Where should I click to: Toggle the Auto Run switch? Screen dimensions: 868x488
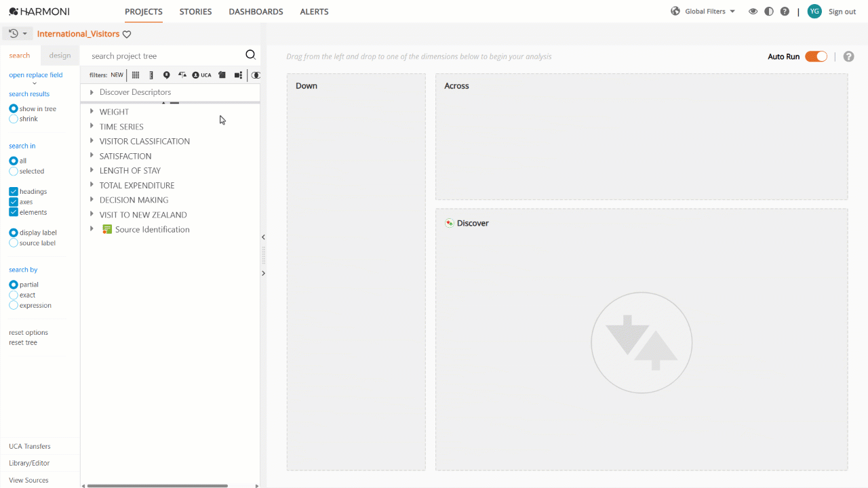coord(816,56)
